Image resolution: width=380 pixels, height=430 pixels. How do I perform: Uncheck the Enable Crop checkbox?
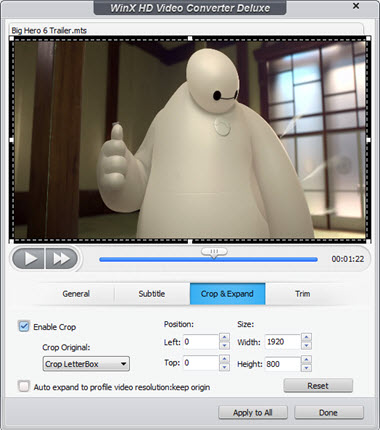[x=24, y=326]
